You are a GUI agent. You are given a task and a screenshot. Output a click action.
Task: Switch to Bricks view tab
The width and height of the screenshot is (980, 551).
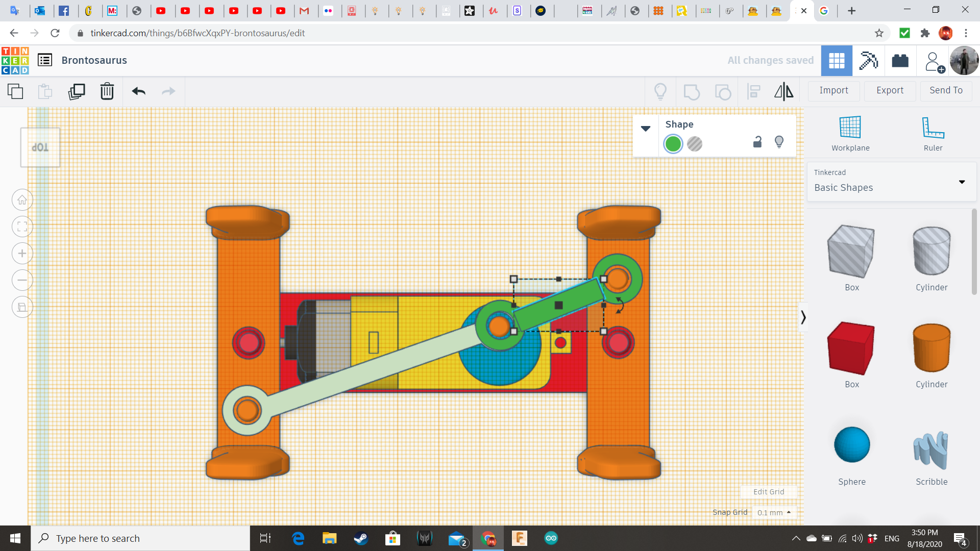900,61
